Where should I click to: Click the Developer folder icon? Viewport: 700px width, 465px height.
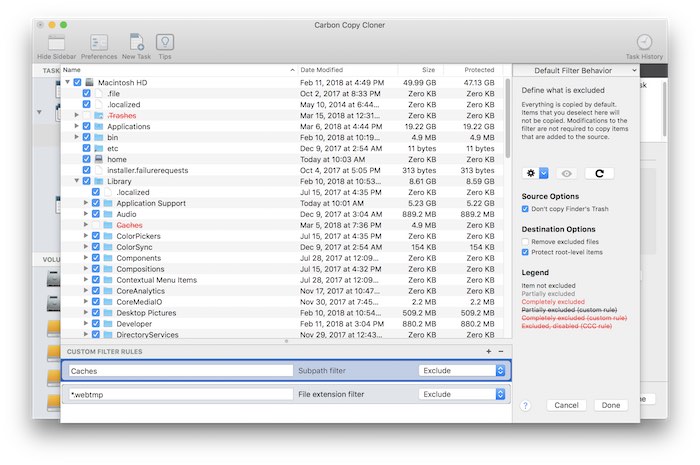pos(108,324)
